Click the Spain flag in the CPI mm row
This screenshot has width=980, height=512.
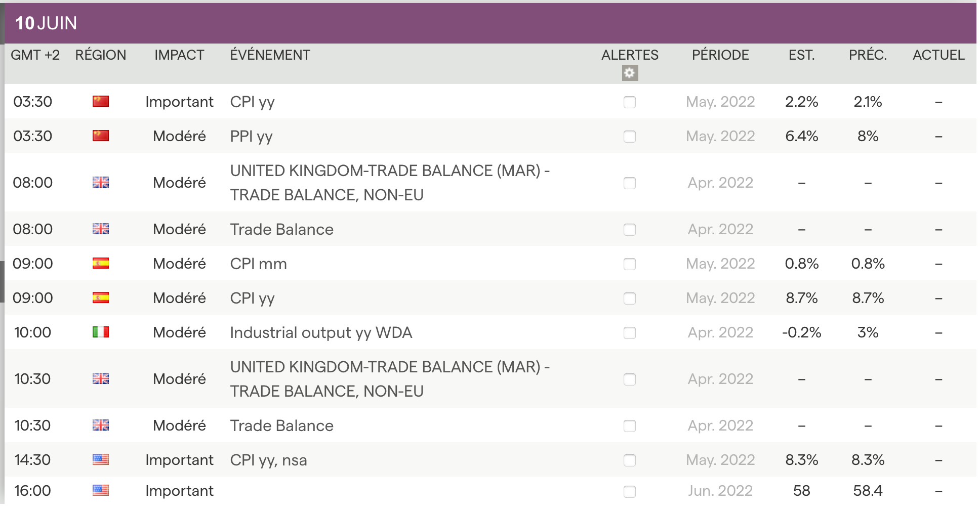coord(101,263)
